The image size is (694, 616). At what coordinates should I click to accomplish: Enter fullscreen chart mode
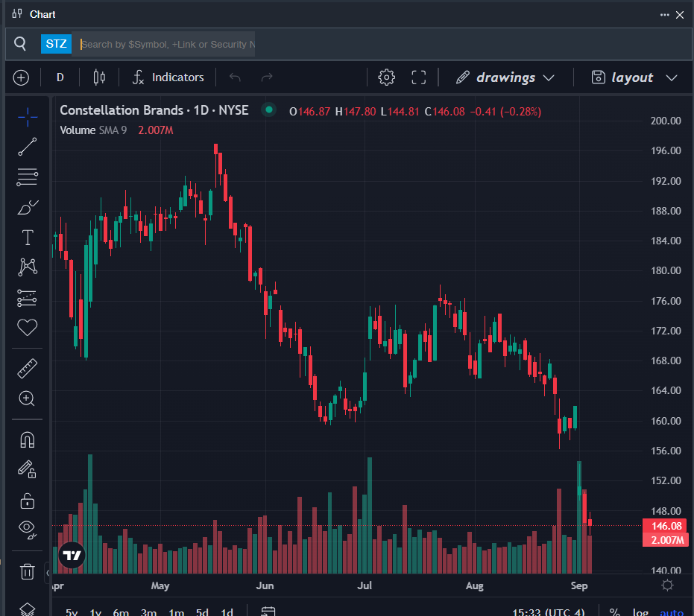(x=419, y=77)
